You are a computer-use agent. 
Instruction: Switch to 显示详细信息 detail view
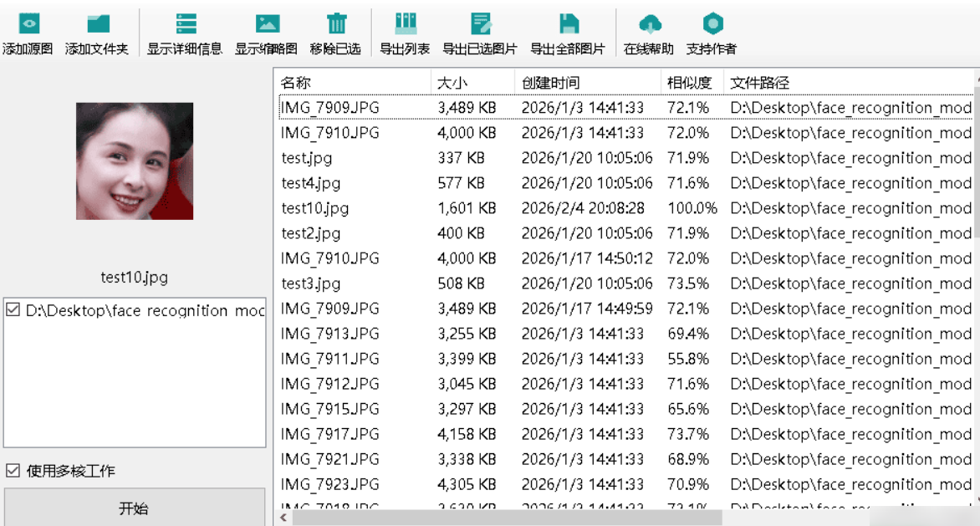point(186,23)
